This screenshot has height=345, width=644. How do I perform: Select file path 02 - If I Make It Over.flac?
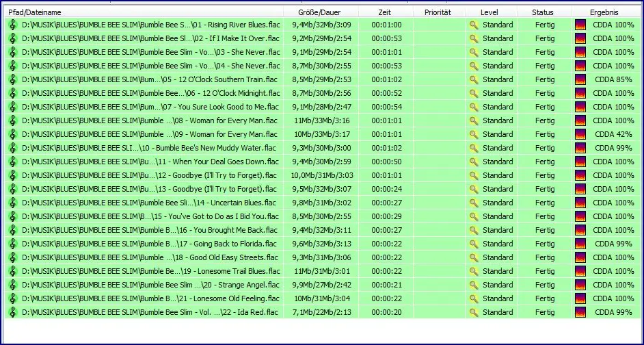click(150, 38)
